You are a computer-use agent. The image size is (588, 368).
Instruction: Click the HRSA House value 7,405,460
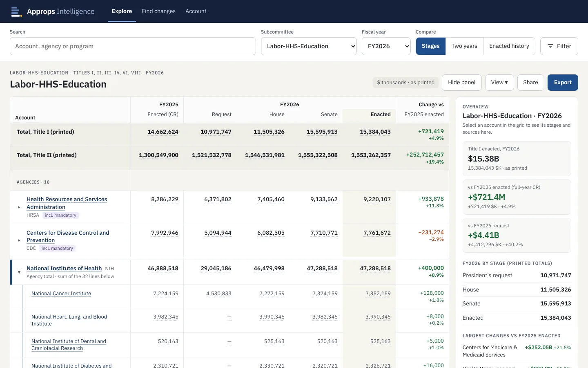pos(271,200)
